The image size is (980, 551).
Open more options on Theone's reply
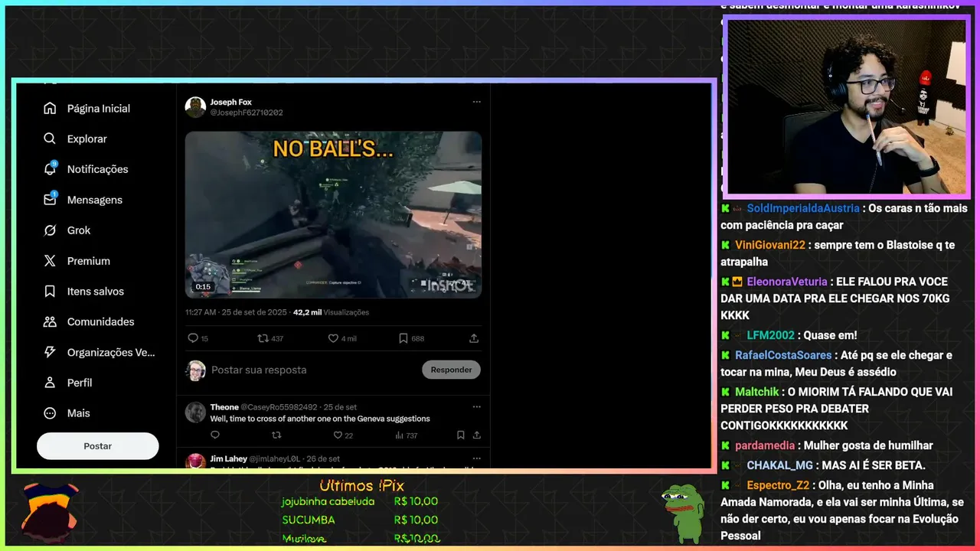476,407
